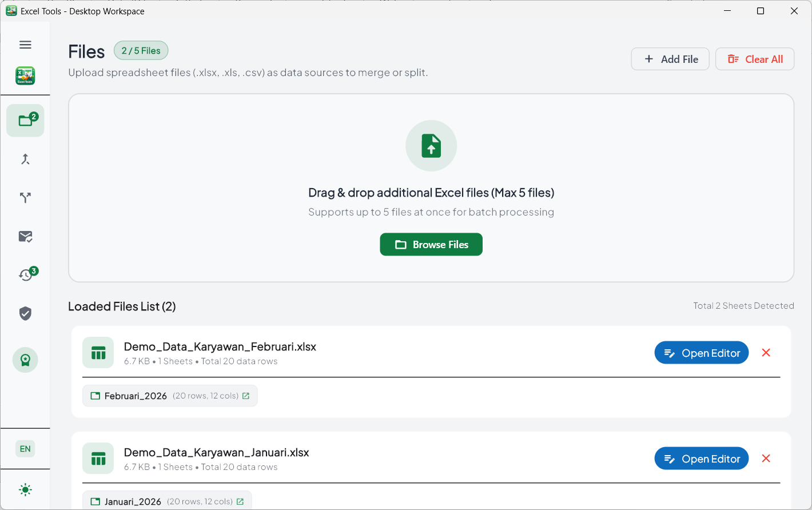
Task: Remove Demo_Data_Karyawan_Januari.xlsx with the red X
Action: (x=766, y=459)
